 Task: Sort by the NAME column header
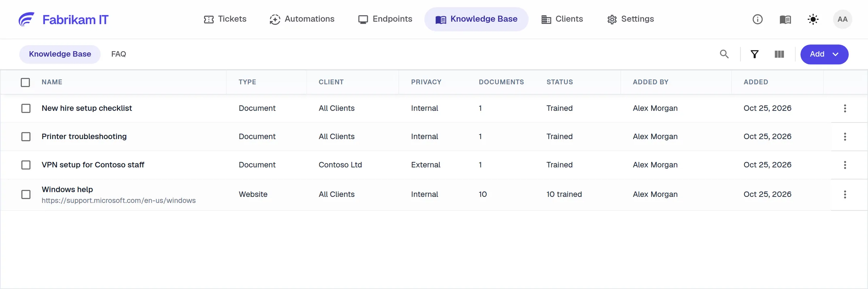52,82
